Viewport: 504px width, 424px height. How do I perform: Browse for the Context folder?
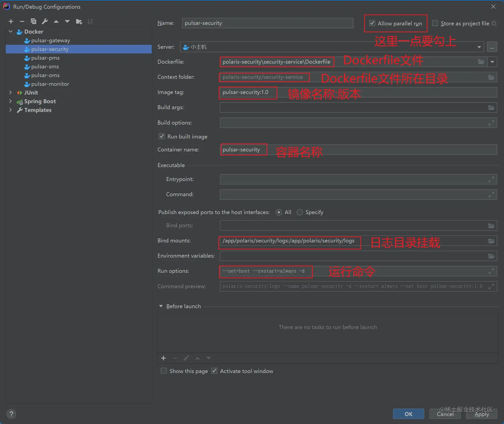(x=491, y=77)
